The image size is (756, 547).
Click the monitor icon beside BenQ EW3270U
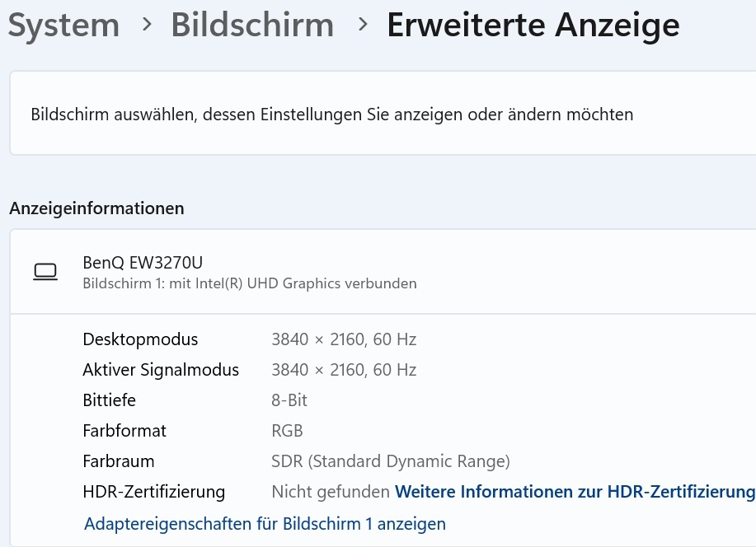[x=45, y=272]
